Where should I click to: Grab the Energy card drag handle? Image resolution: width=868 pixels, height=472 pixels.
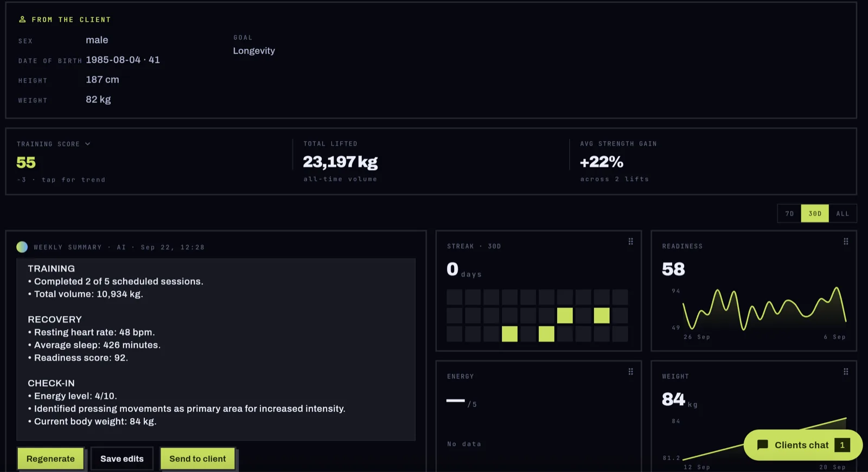(x=630, y=372)
